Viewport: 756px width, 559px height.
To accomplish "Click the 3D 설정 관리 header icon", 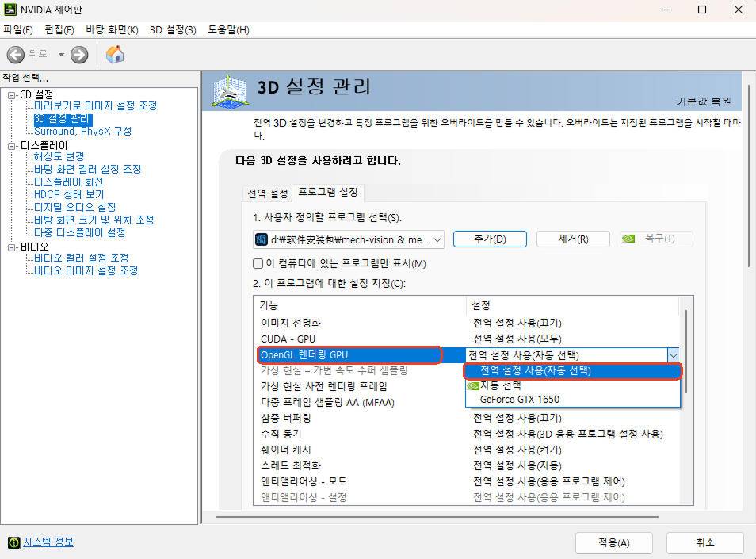I will pyautogui.click(x=230, y=90).
